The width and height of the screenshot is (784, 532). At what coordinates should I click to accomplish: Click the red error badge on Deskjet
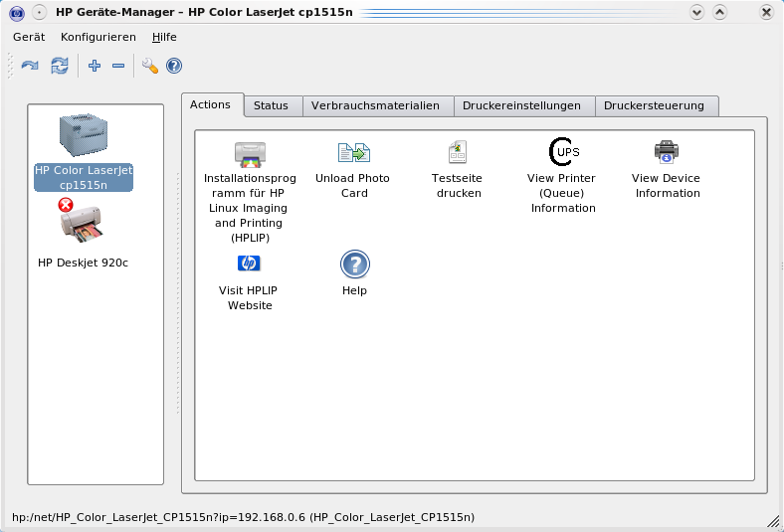[x=66, y=205]
